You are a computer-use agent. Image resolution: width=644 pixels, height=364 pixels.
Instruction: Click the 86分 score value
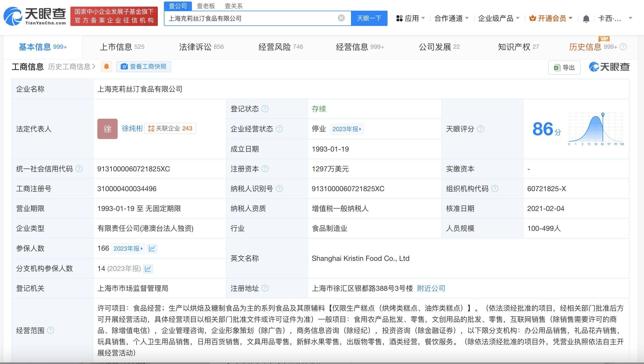pos(547,129)
